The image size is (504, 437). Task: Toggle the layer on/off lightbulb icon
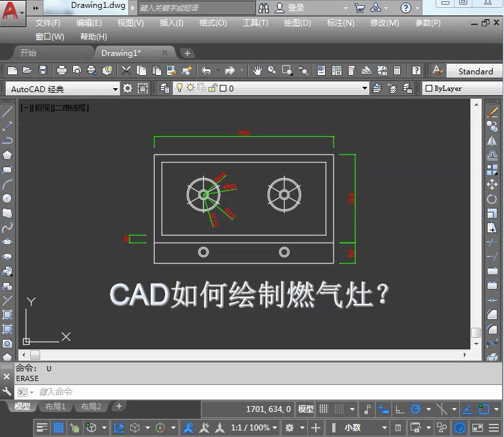click(179, 88)
